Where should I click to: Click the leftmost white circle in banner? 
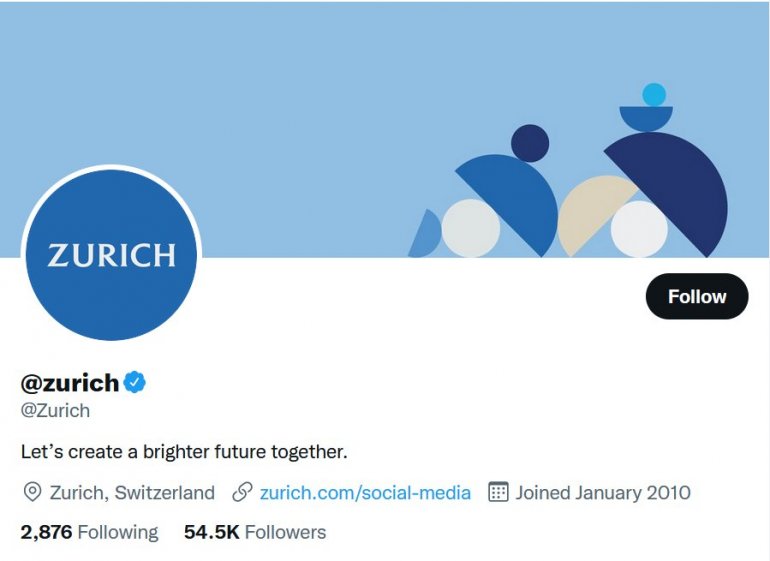click(x=470, y=228)
